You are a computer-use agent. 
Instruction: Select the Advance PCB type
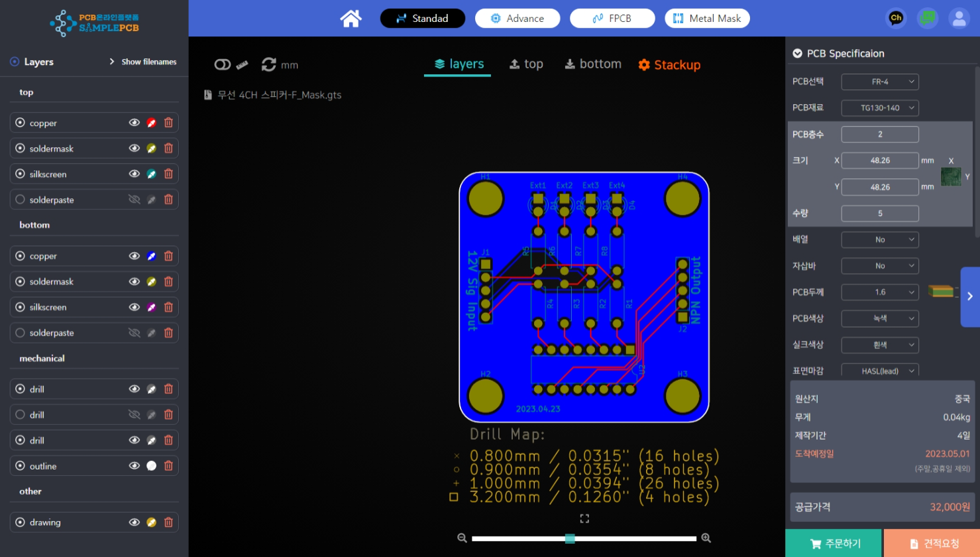pyautogui.click(x=517, y=19)
